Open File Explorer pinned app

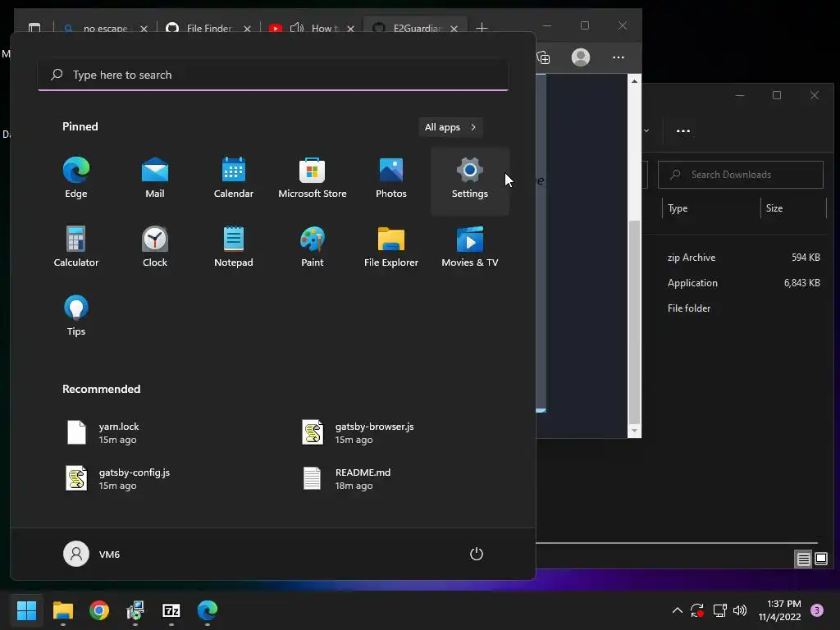391,248
